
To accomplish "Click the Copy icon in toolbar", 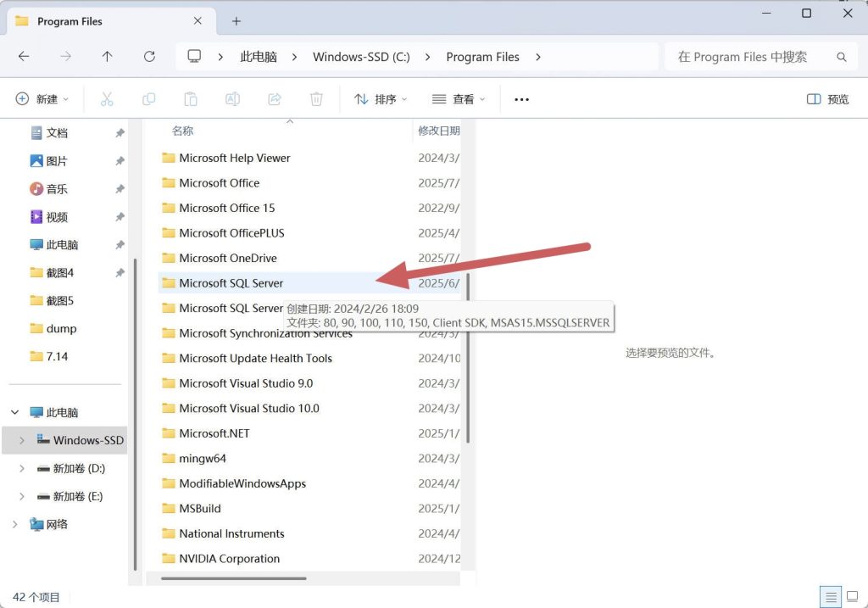I will click(149, 99).
